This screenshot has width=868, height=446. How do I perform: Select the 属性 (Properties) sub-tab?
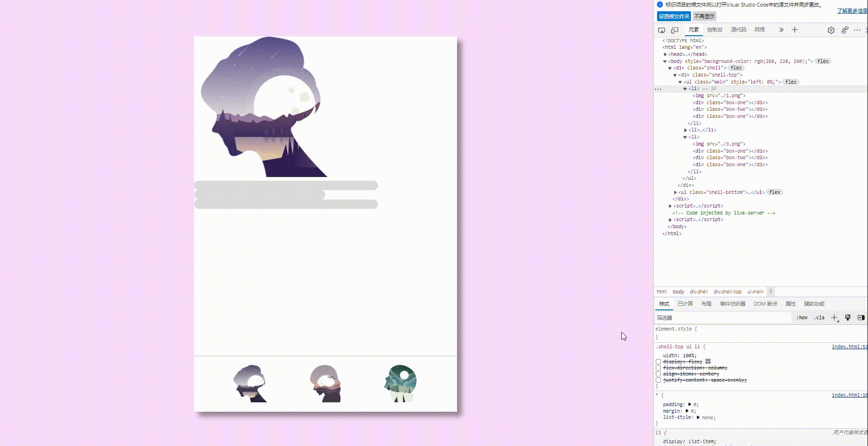pyautogui.click(x=790, y=304)
